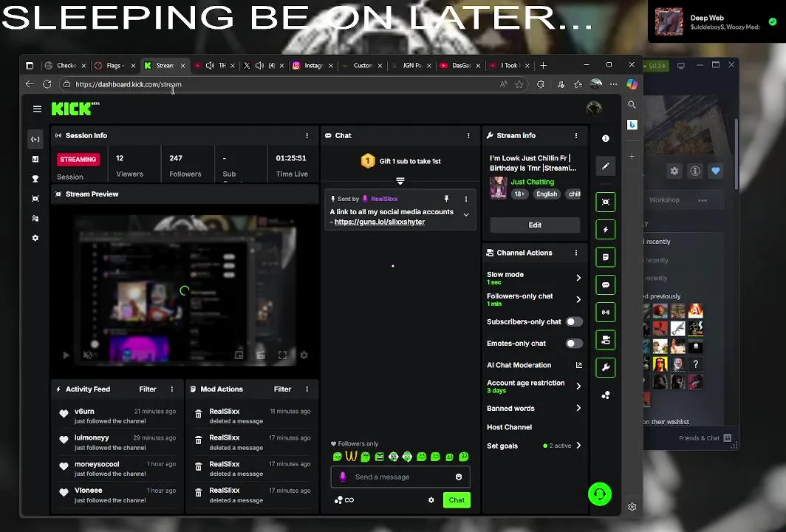Screen dimensions: 786x532
Task: Open stream preview settings gear
Action: click(304, 355)
